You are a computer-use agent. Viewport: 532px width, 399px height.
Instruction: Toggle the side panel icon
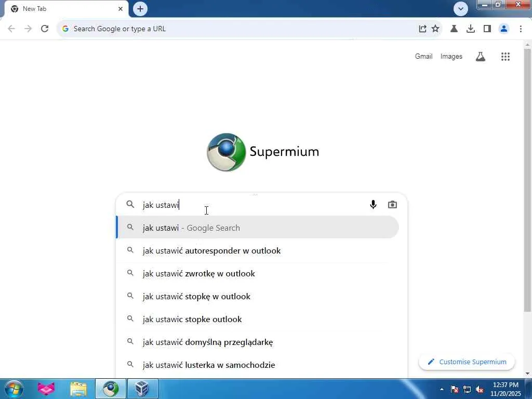tap(487, 29)
